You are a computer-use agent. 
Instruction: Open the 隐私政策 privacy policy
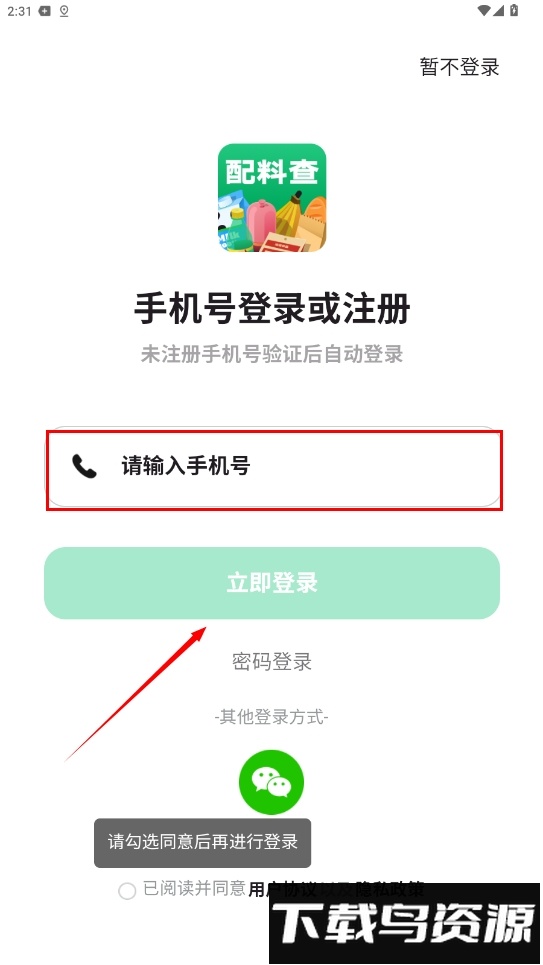[x=390, y=889]
